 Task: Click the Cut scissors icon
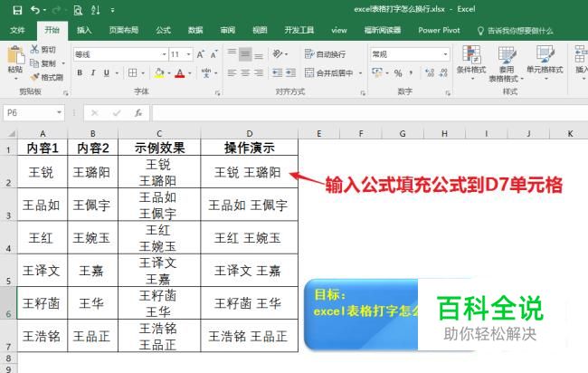click(35, 49)
